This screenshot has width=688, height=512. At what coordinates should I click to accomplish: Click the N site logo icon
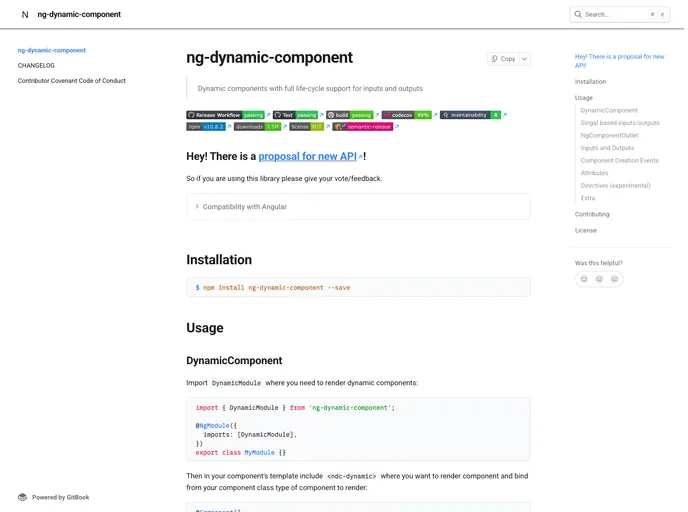pyautogui.click(x=25, y=14)
